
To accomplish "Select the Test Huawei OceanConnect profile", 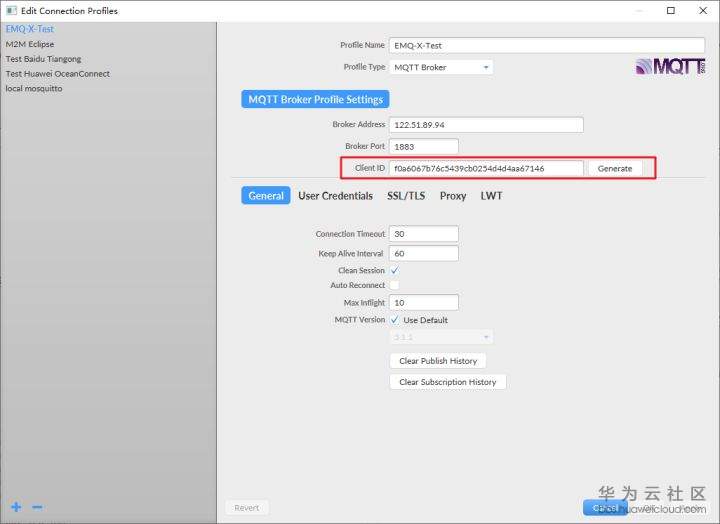I will [57, 73].
